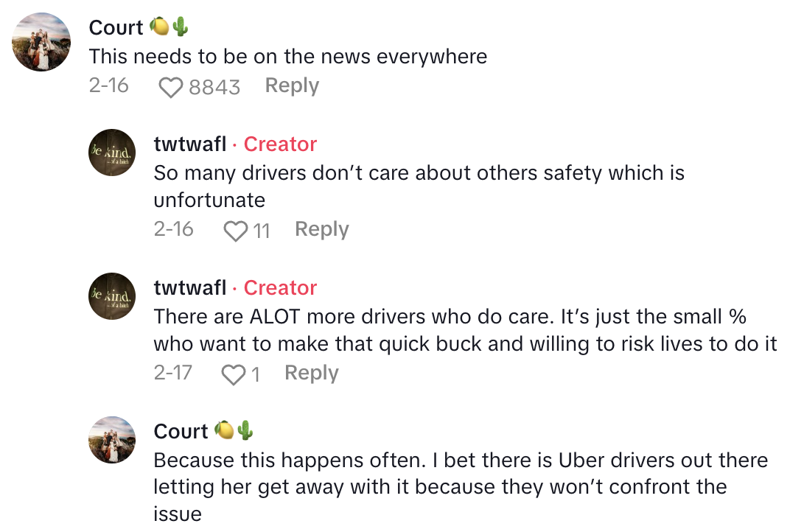Open twtwafl's avatar on second reply
This screenshot has height=532, width=790.
tap(112, 296)
